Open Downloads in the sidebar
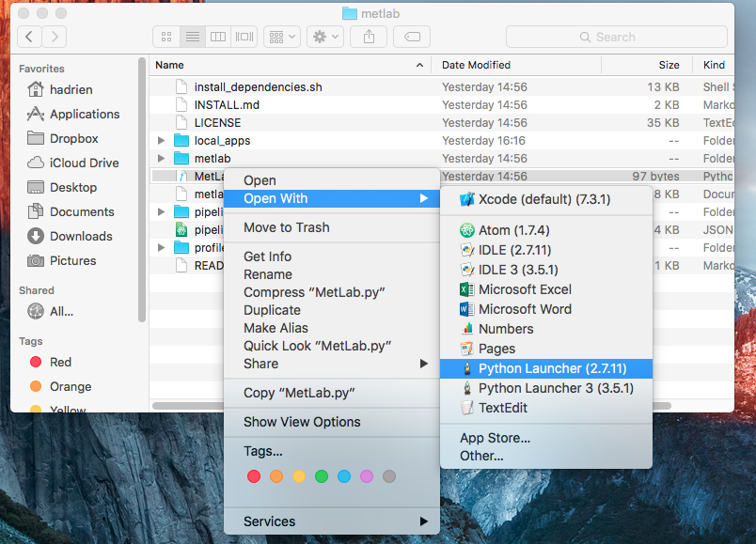Screen dimensions: 756x544 pyautogui.click(x=70, y=236)
